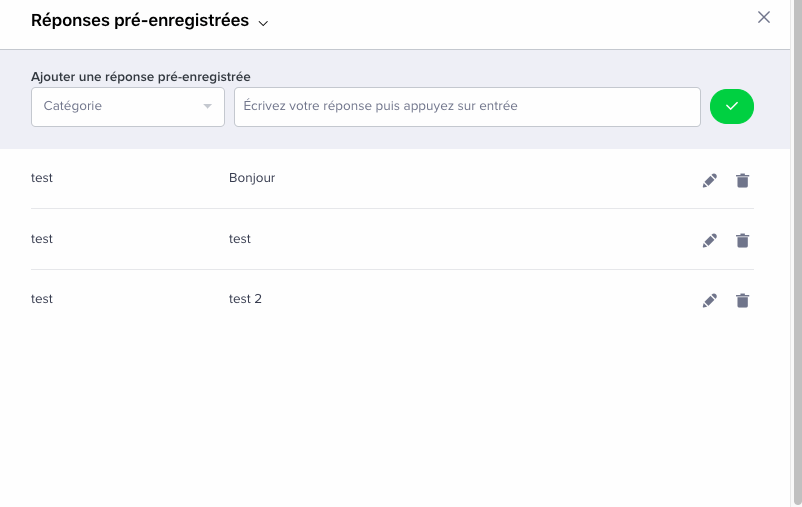Click response text 'test' in second row
The image size is (802, 507).
[240, 239]
